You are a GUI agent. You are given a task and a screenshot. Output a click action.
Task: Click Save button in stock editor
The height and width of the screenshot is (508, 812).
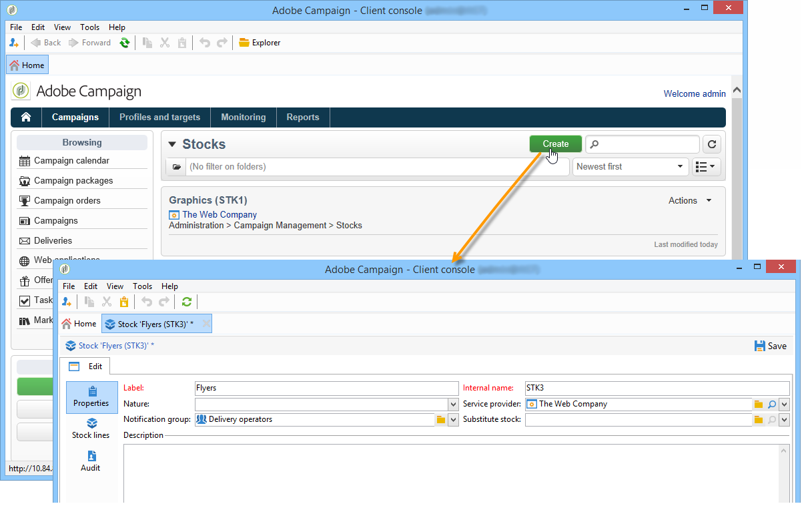(771, 346)
